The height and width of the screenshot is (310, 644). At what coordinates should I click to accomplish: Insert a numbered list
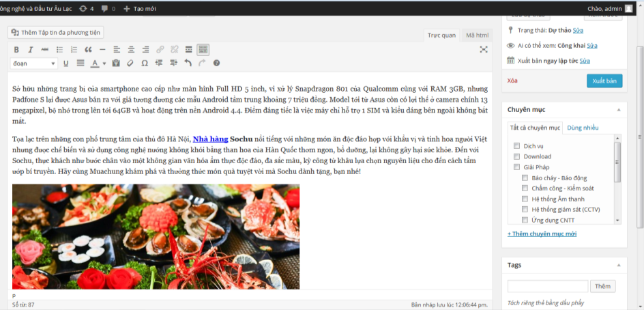click(74, 50)
